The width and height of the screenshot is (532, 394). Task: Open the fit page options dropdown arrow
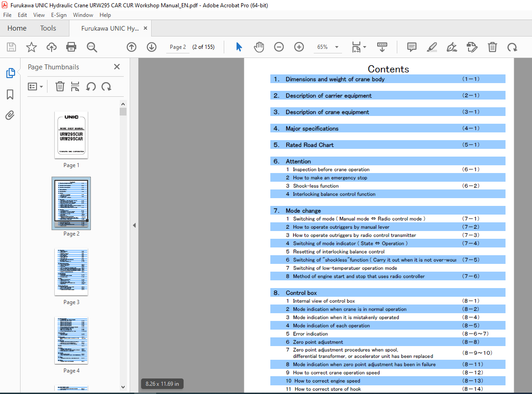(x=365, y=47)
